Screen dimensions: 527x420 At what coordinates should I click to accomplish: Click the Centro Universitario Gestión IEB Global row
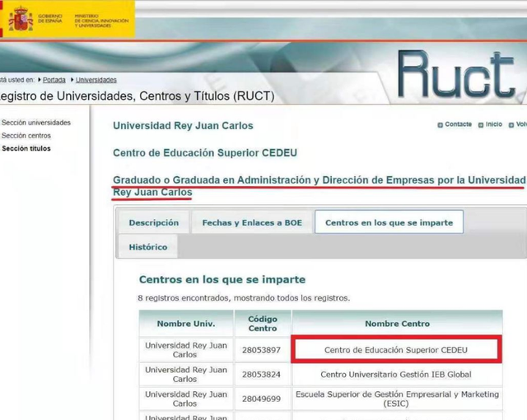pos(321,375)
